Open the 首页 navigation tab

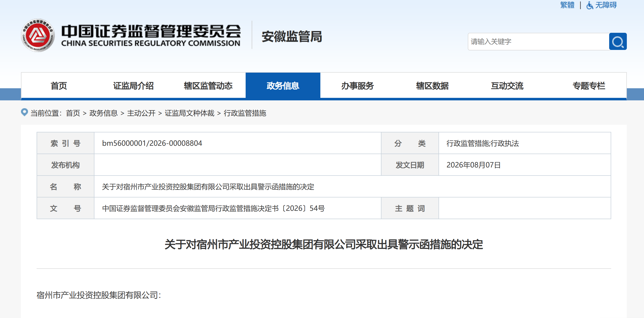coord(59,86)
